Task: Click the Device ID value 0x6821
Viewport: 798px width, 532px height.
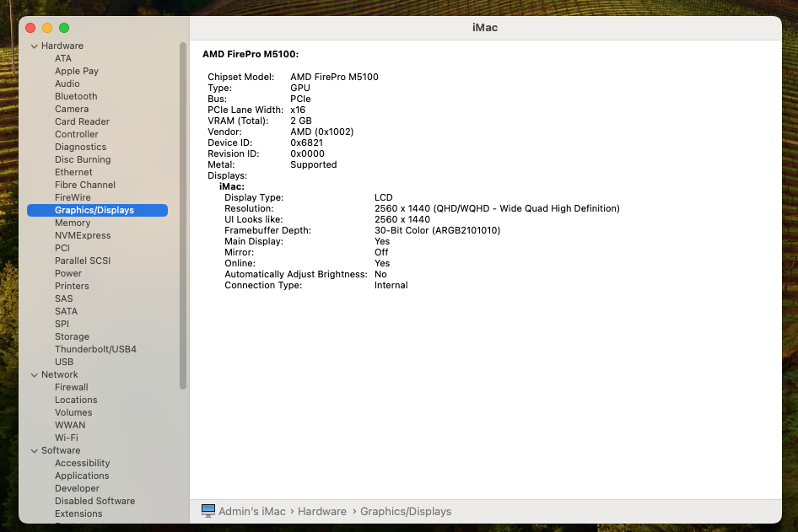Action: point(306,142)
